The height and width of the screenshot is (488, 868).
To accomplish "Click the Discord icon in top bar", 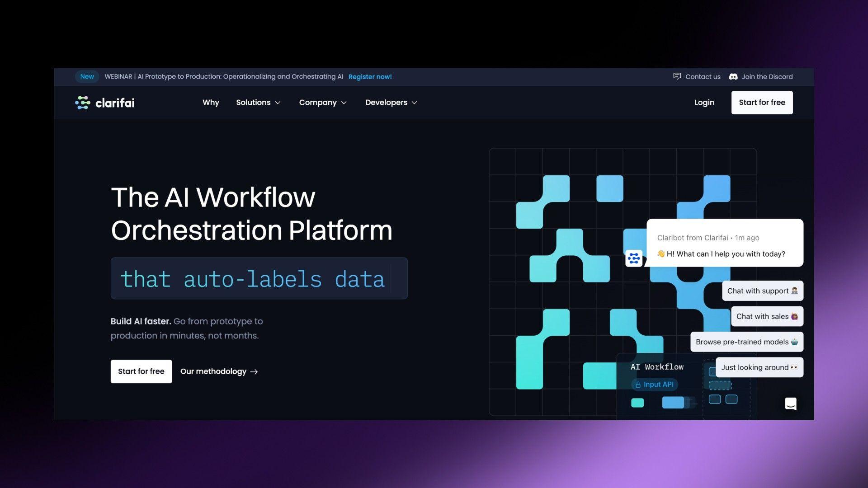I will pos(733,77).
